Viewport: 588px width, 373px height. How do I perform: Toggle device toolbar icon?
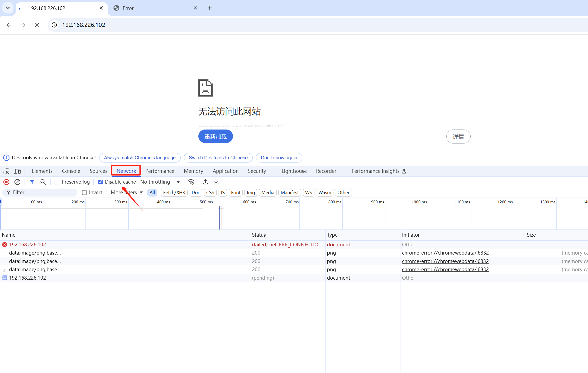point(17,171)
